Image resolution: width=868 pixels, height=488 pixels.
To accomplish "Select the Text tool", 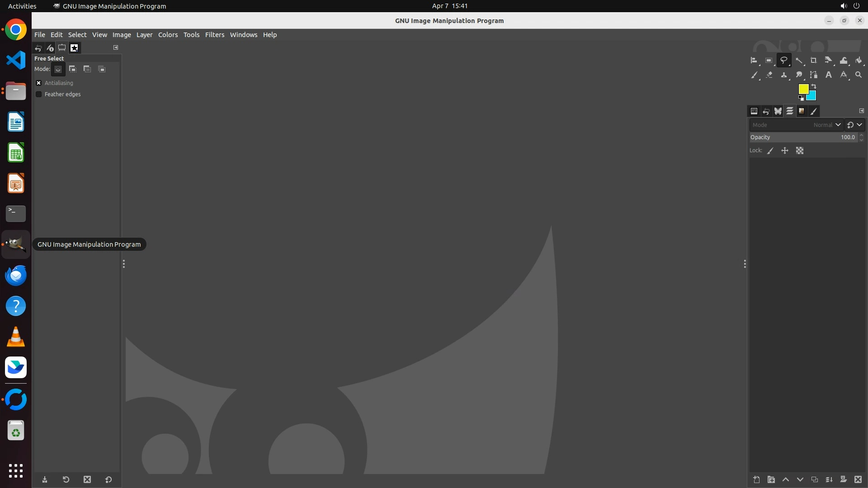I will 828,75.
